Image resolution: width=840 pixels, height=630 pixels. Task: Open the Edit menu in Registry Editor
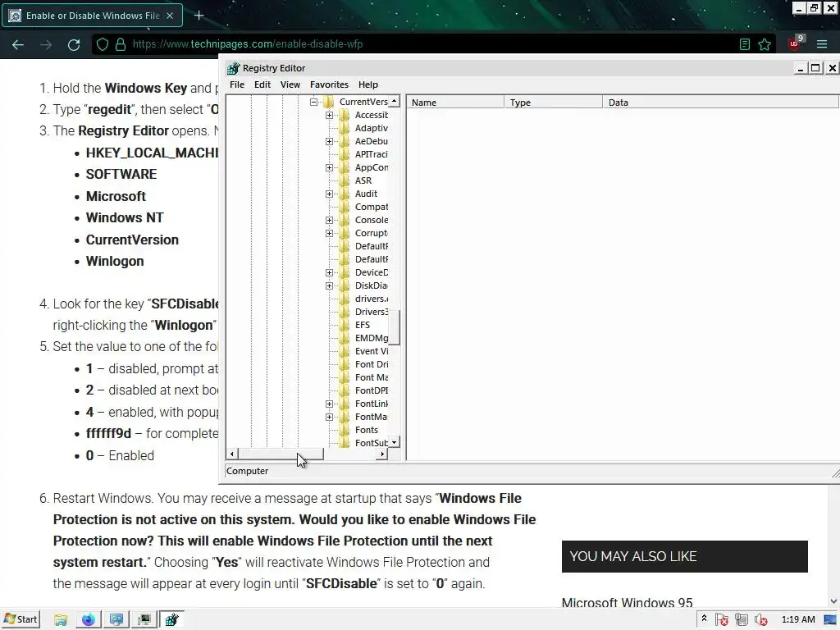tap(262, 84)
